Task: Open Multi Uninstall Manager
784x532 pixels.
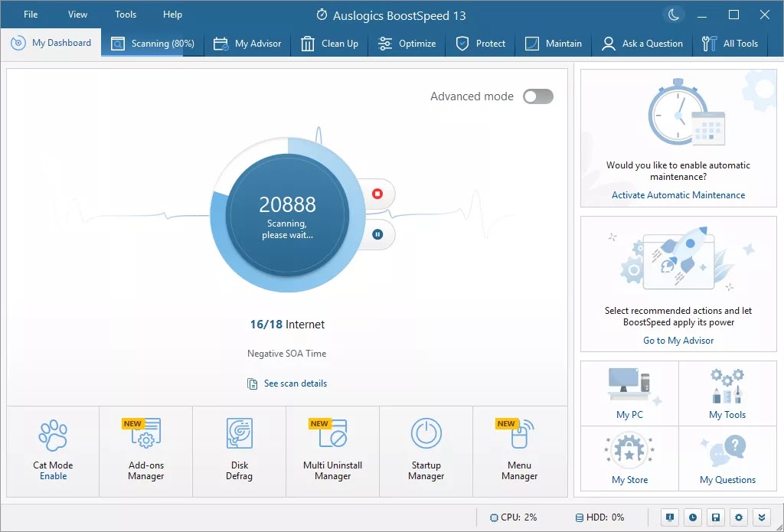Action: 332,451
